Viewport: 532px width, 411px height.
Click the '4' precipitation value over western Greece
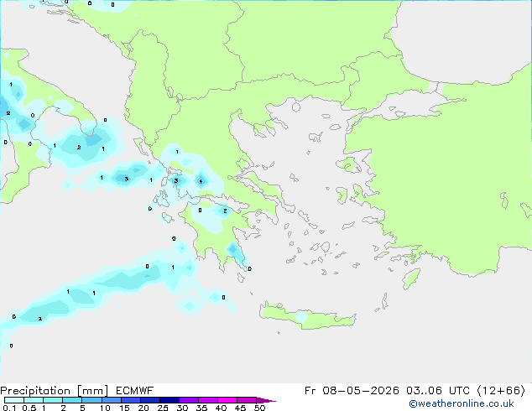pos(201,182)
